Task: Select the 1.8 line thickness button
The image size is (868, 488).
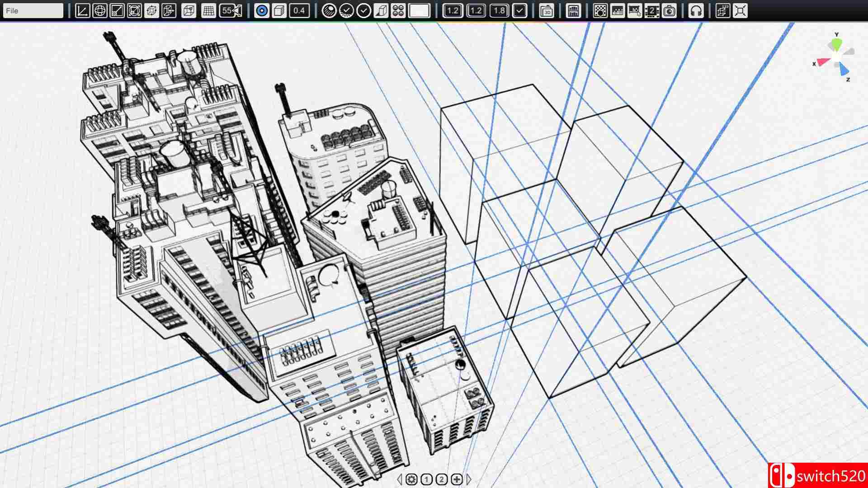Action: coord(499,10)
